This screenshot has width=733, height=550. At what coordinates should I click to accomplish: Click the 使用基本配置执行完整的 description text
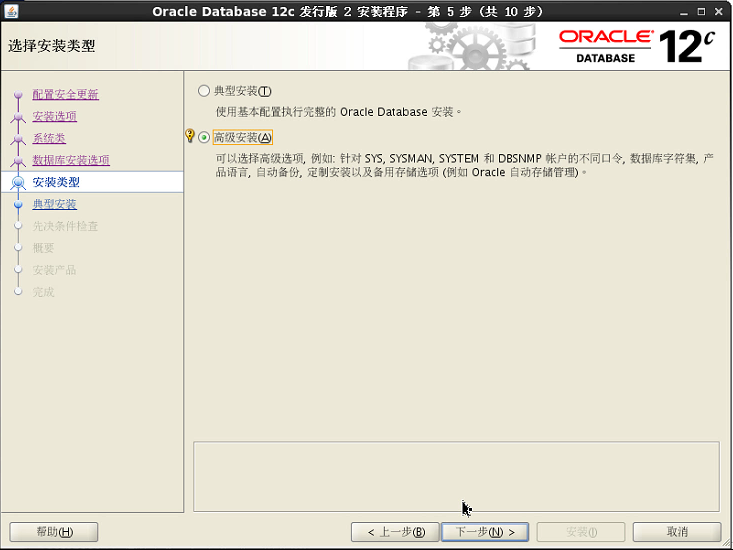coord(338,112)
